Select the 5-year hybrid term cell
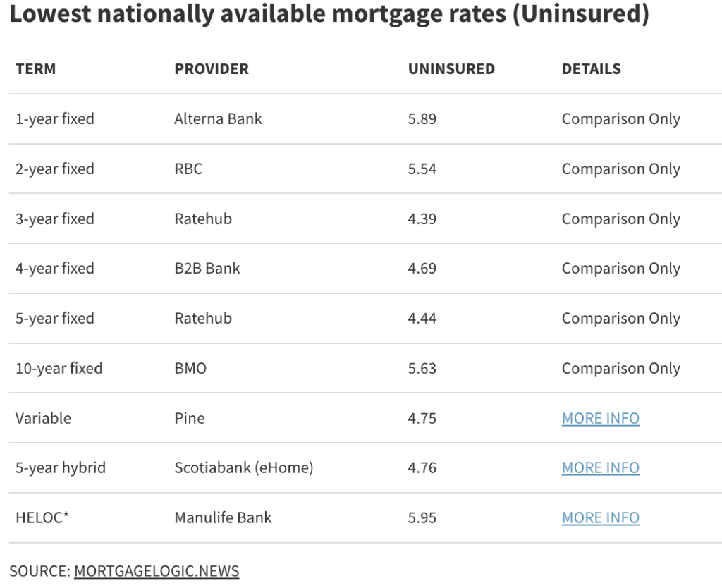This screenshot has width=722, height=588. (x=61, y=467)
